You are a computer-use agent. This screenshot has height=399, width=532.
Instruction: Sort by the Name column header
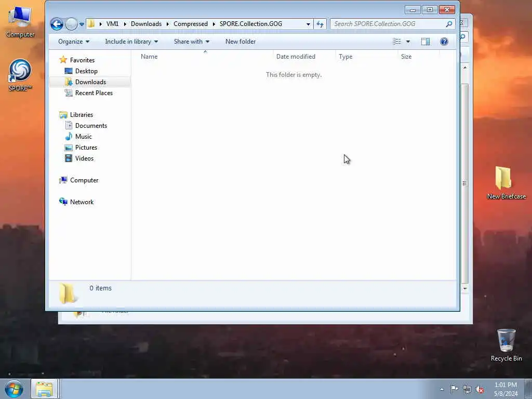(205, 57)
